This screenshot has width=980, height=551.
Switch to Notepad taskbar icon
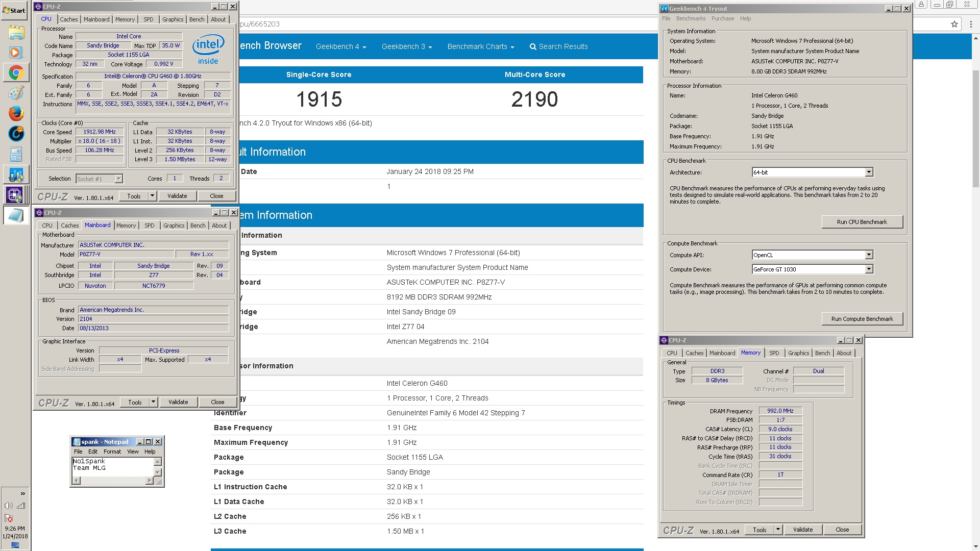click(16, 215)
